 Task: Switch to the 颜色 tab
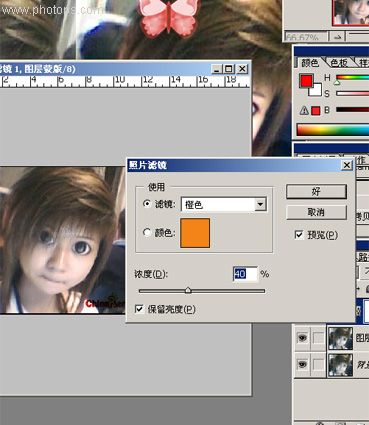click(310, 62)
